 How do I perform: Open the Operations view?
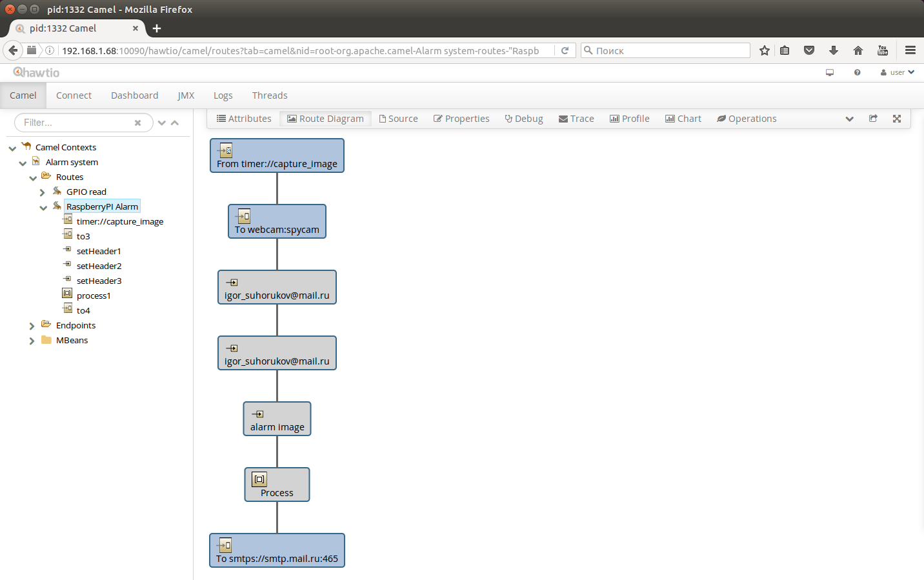(x=747, y=119)
